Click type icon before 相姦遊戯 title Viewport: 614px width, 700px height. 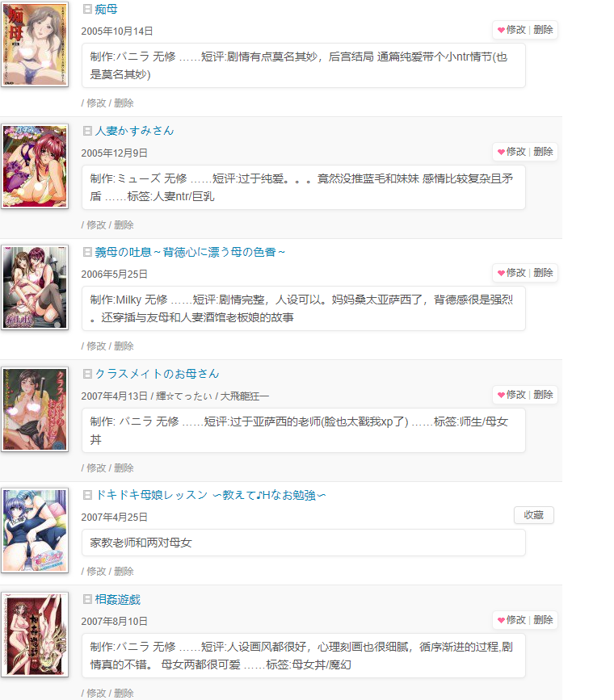tap(87, 599)
